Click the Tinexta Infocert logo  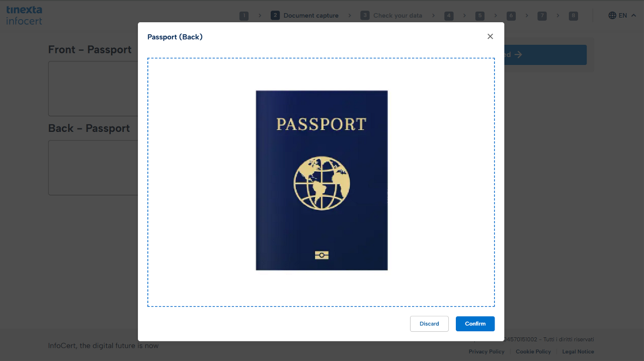point(24,16)
